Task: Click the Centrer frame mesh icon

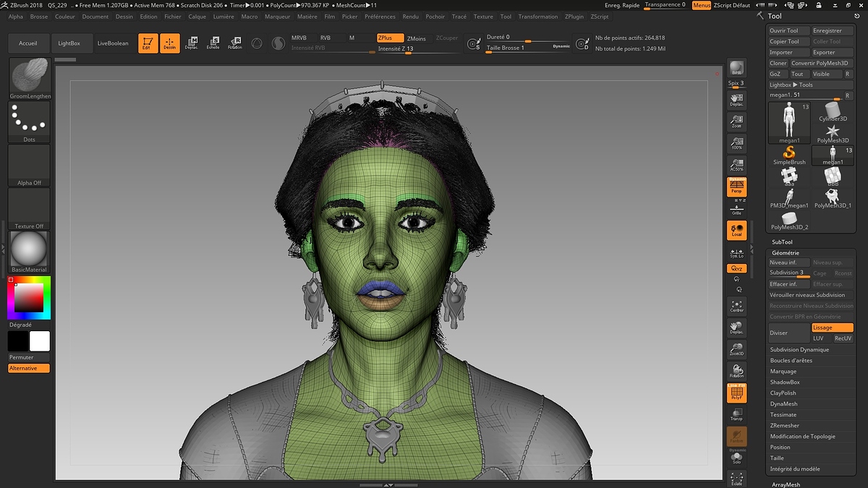Action: [x=736, y=306]
